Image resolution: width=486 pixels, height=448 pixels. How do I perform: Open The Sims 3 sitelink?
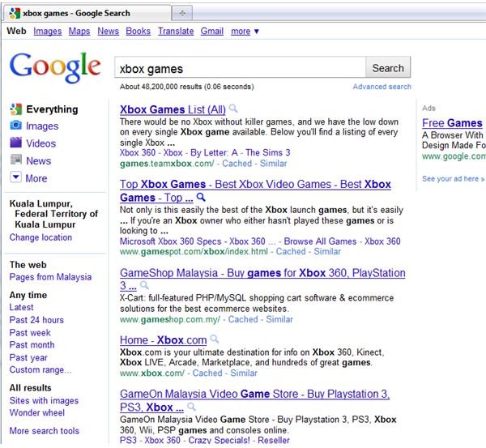(x=268, y=152)
